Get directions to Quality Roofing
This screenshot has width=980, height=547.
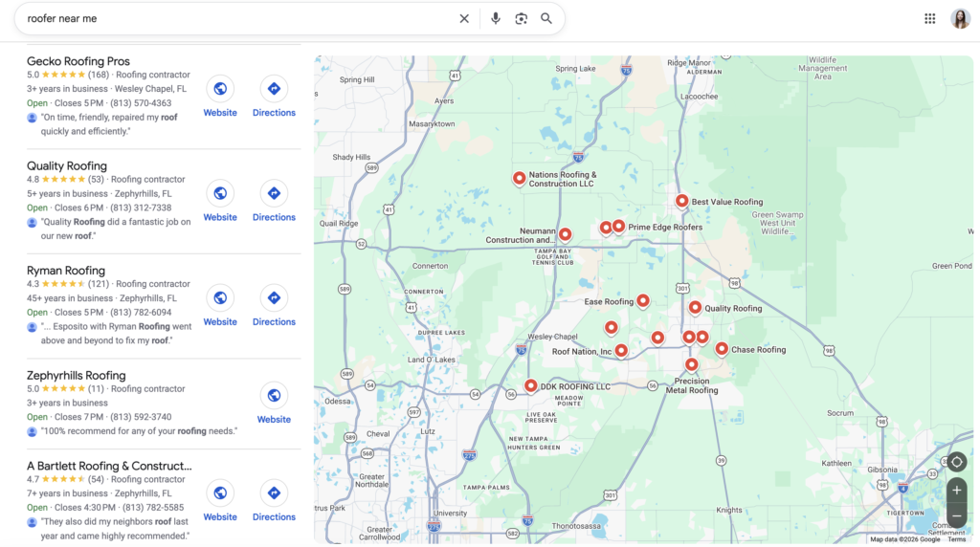274,193
